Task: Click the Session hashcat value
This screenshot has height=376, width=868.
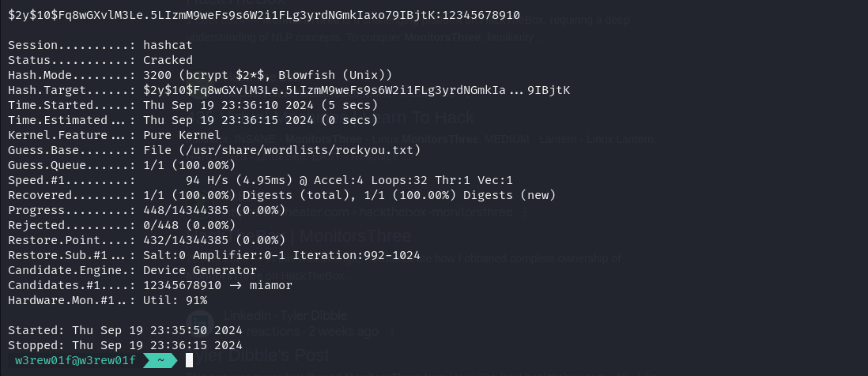Action: coord(168,45)
